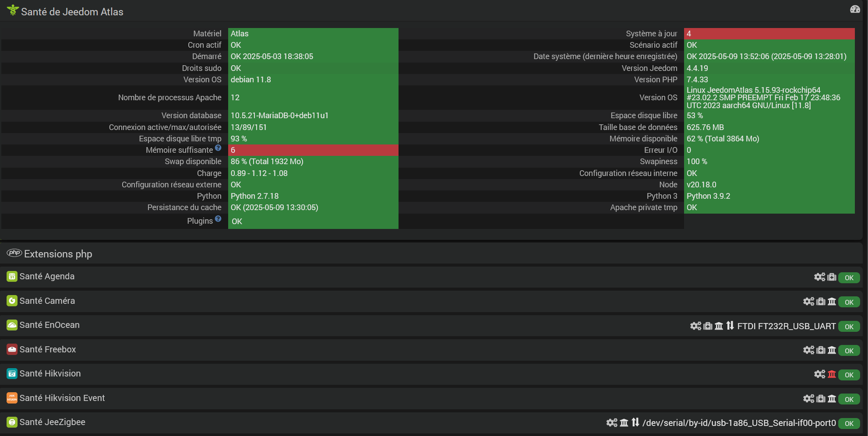The image size is (868, 436).
Task: Click Santé Freebox medkit icon
Action: (821, 350)
